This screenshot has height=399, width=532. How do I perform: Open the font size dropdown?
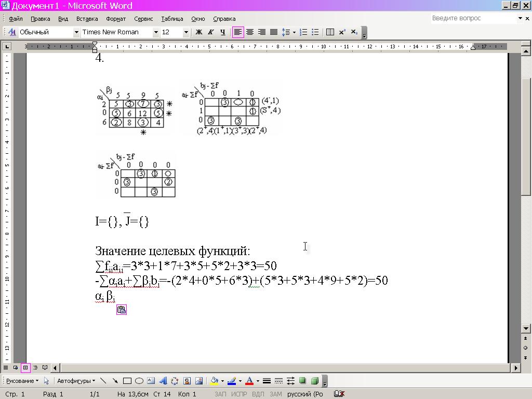[186, 32]
